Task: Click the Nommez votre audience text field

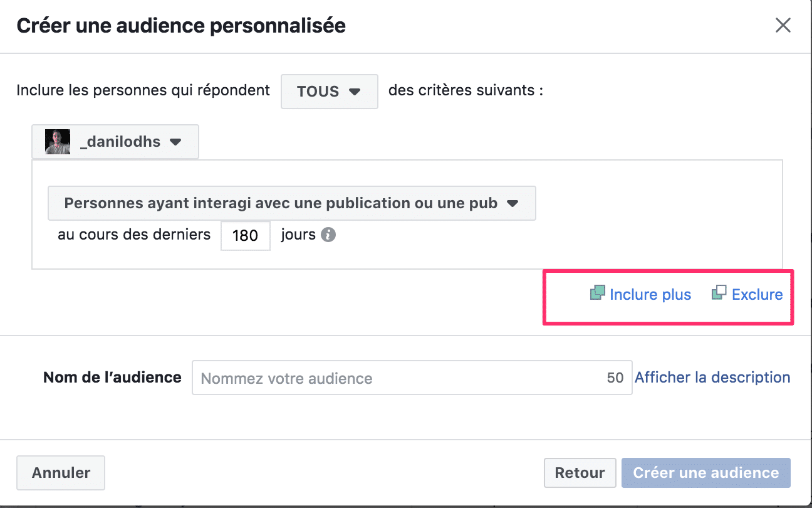Action: coord(412,378)
